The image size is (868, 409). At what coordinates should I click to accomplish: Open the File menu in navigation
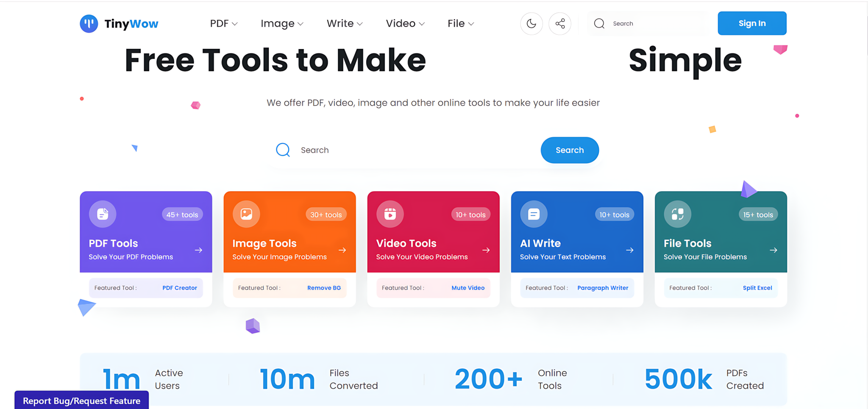pyautogui.click(x=460, y=24)
